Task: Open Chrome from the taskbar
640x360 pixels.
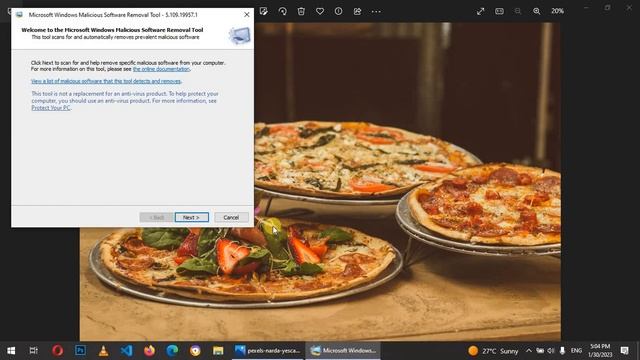Action: [195, 351]
